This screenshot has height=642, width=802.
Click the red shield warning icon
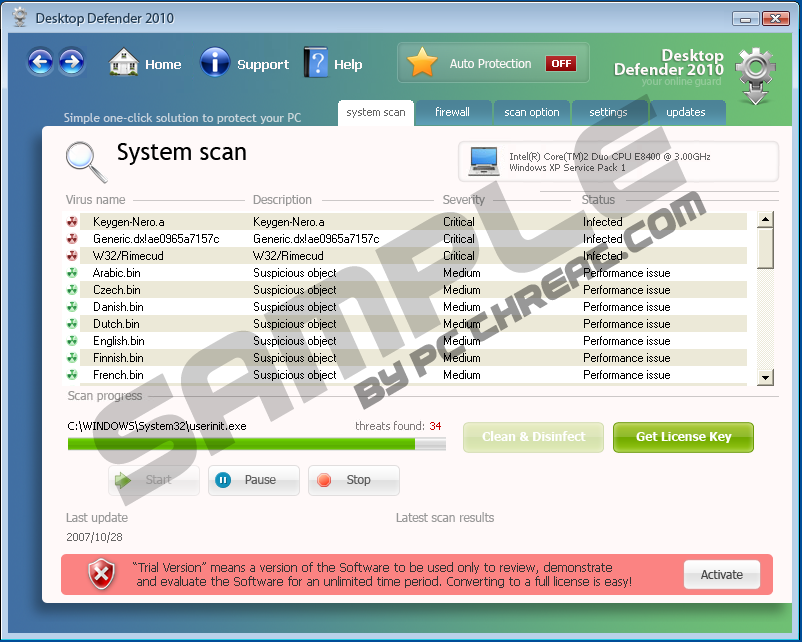pos(101,574)
